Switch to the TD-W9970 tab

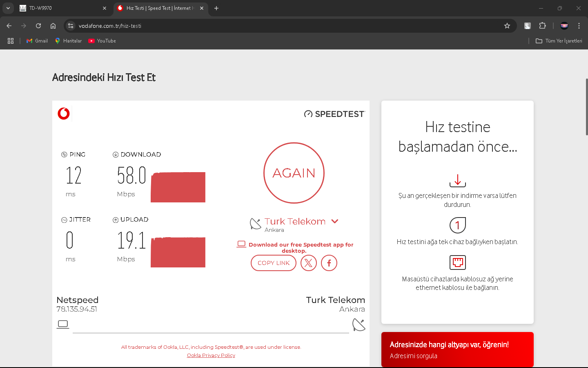coord(63,8)
